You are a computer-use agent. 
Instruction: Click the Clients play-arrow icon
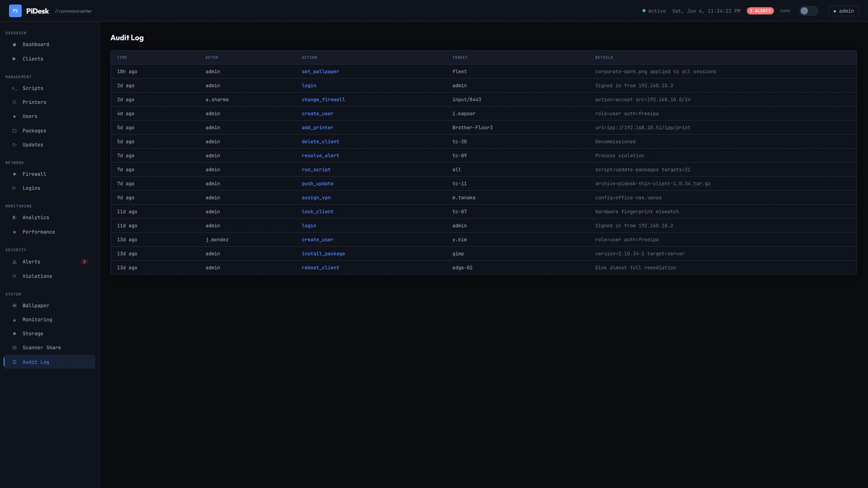pos(14,59)
